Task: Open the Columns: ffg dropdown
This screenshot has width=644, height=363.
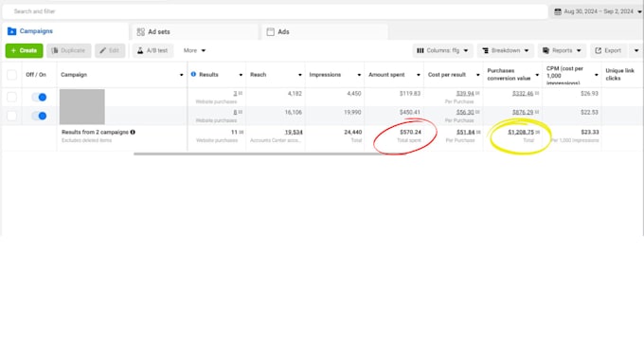Action: tap(443, 50)
